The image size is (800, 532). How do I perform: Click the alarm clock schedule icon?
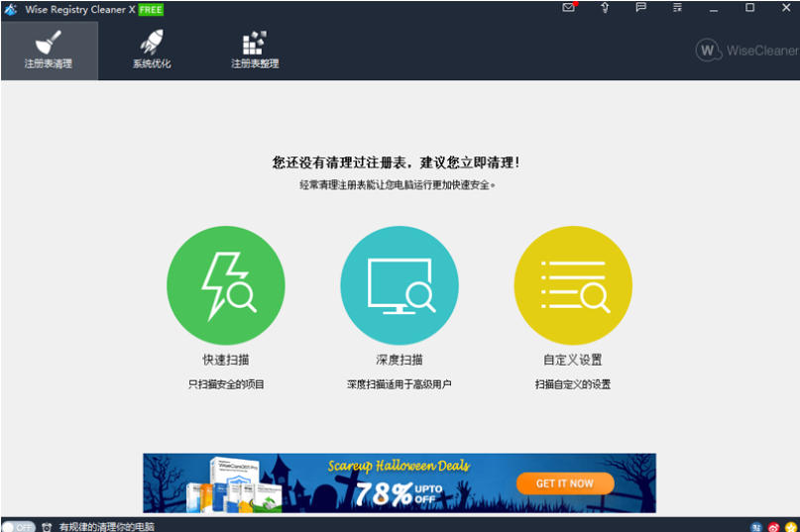(x=47, y=527)
